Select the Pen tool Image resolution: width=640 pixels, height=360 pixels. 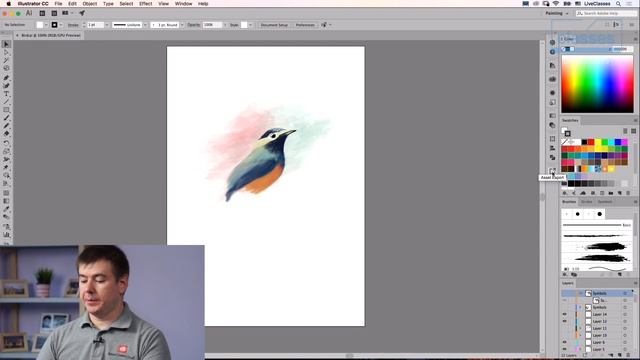point(6,78)
